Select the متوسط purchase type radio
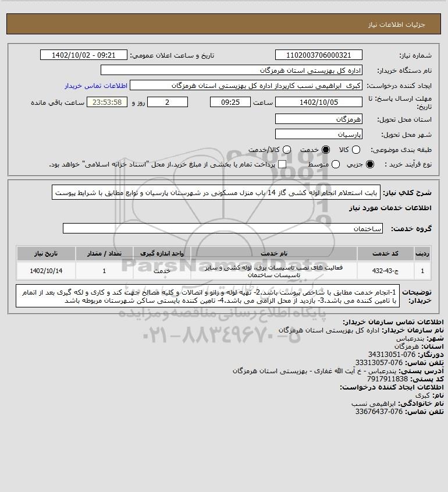 [x=336, y=164]
